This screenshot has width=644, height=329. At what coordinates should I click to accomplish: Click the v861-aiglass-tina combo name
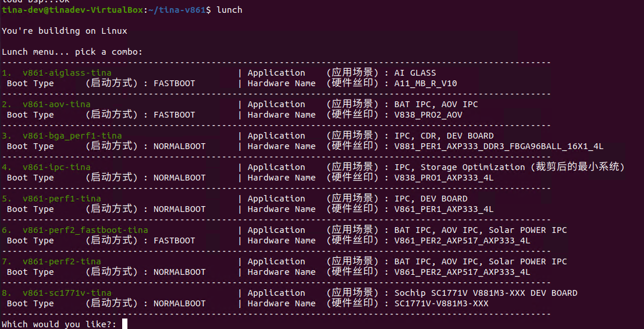coord(67,73)
